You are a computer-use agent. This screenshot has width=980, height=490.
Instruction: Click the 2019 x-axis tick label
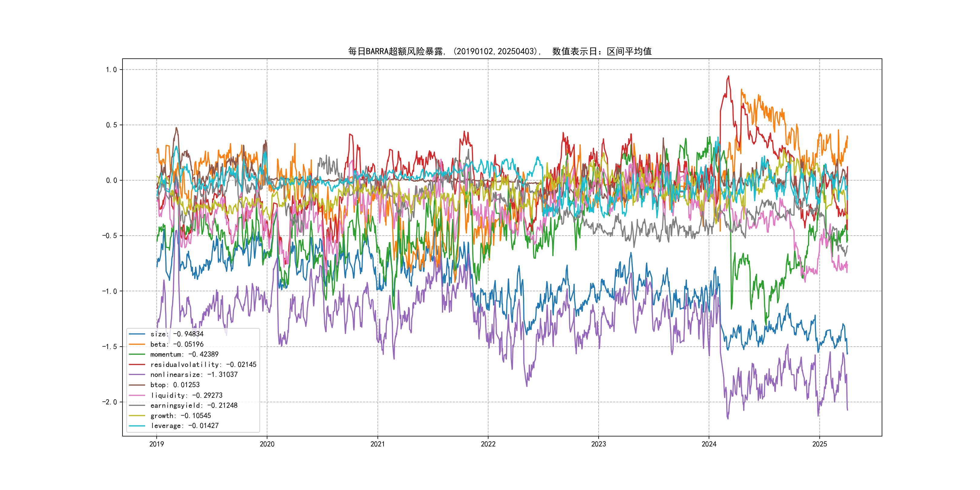[156, 444]
